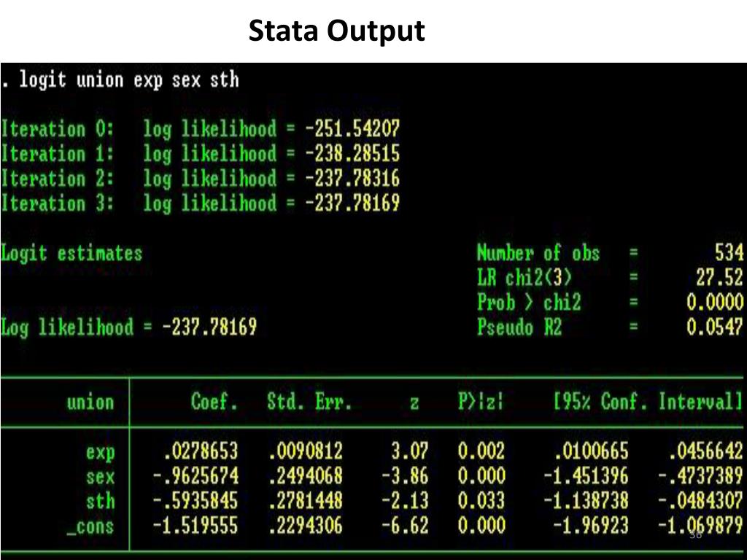
Task: Select Iteration 3 log likelihood value -237.78169
Action: 352,203
